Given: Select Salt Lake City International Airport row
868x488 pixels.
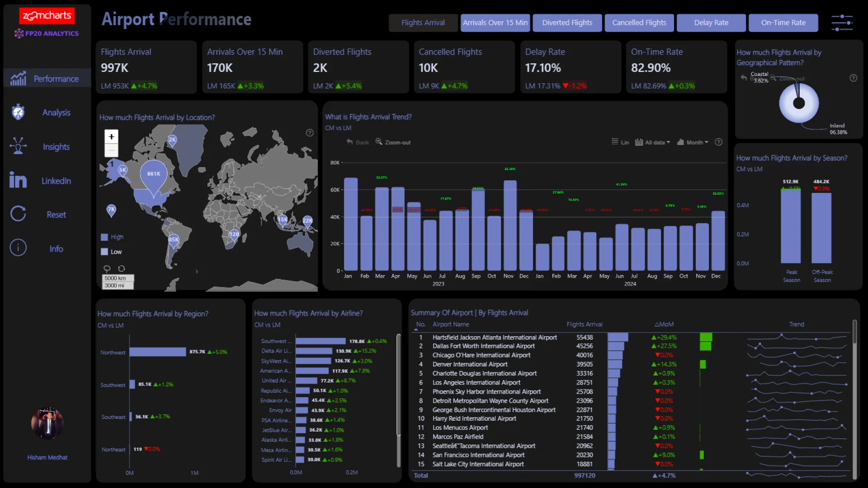Looking at the screenshot, I should pos(631,464).
